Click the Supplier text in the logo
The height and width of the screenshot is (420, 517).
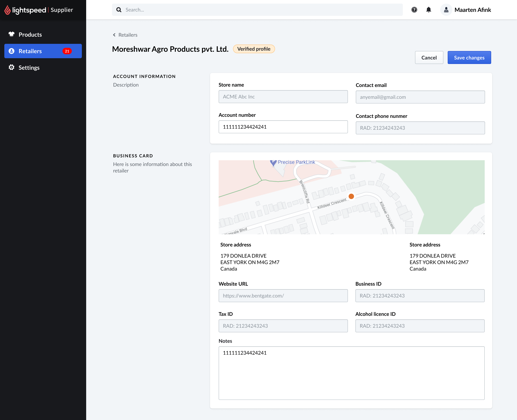(x=62, y=10)
